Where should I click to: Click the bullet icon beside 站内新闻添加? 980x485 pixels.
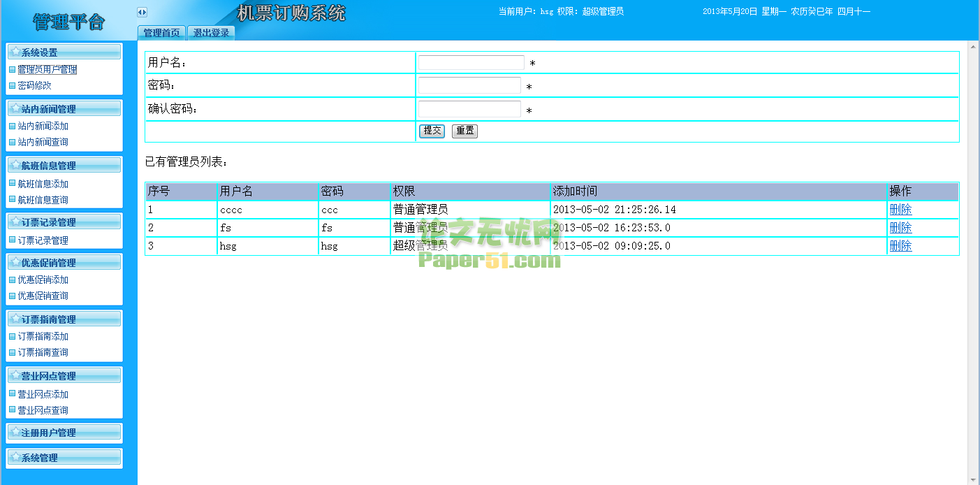(12, 126)
